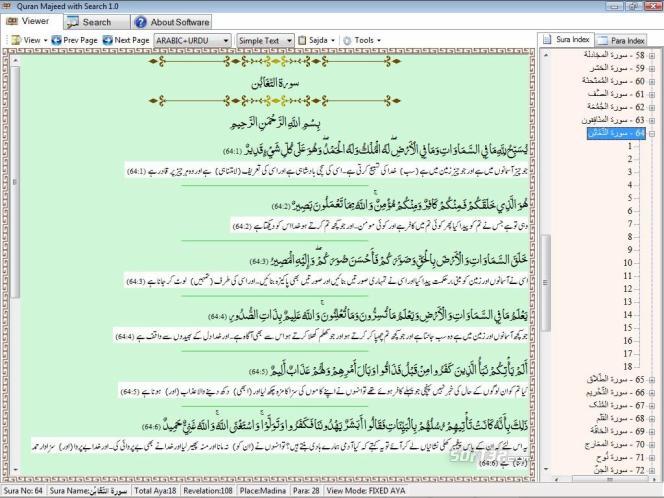664x498 pixels.
Task: Open the View dropdown menu
Action: click(29, 40)
